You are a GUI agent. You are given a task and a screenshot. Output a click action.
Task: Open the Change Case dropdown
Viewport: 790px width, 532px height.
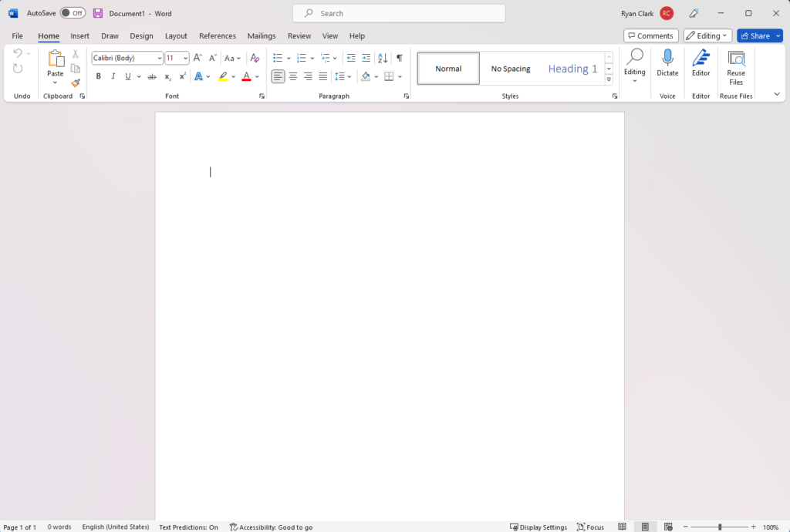[232, 58]
